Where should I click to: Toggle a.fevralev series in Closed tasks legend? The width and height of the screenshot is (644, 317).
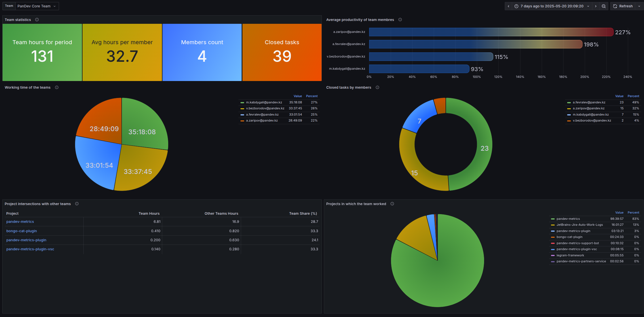tap(589, 102)
